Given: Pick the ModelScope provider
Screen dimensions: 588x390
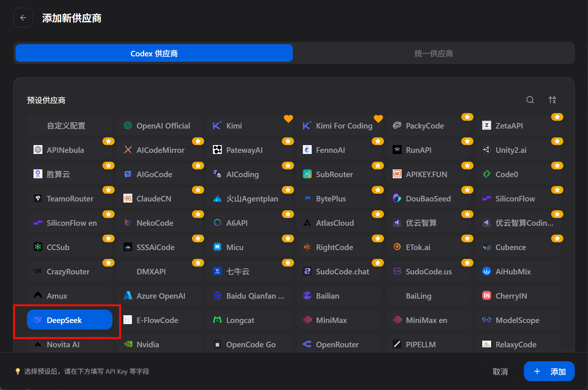Looking at the screenshot, I should [x=518, y=320].
